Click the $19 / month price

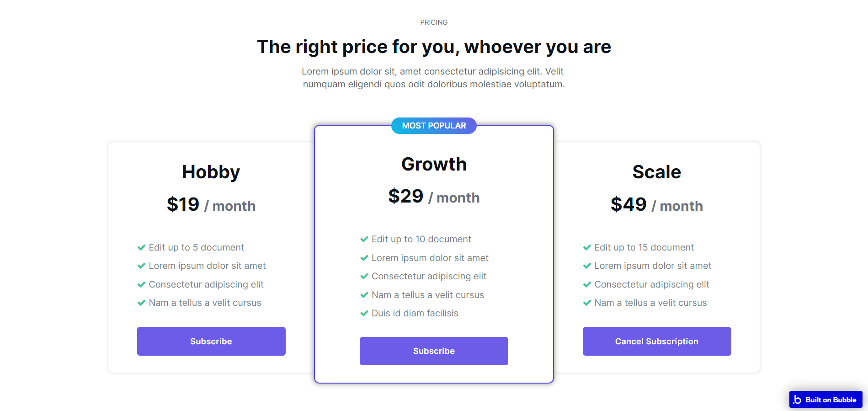coord(211,205)
